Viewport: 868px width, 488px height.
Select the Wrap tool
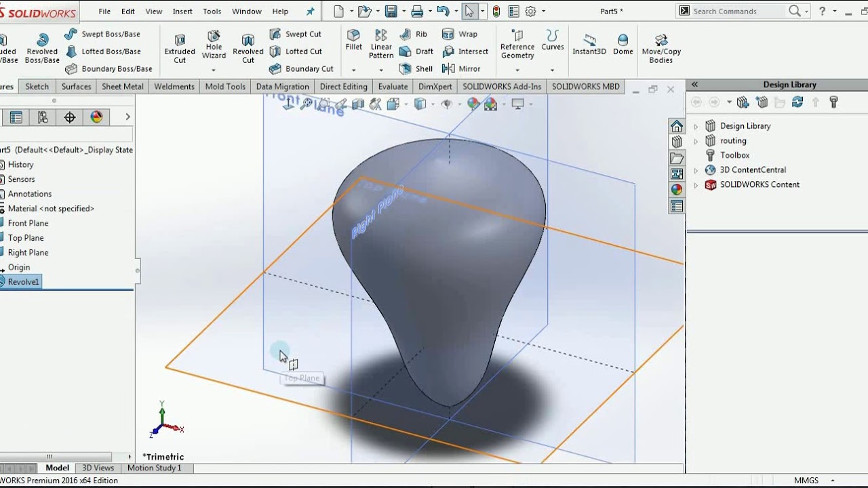click(460, 34)
